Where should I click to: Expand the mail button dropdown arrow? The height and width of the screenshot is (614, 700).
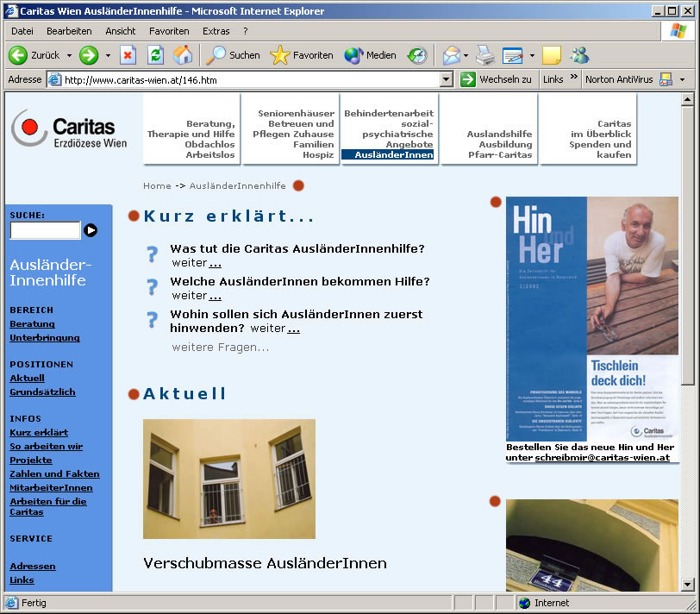[466, 56]
